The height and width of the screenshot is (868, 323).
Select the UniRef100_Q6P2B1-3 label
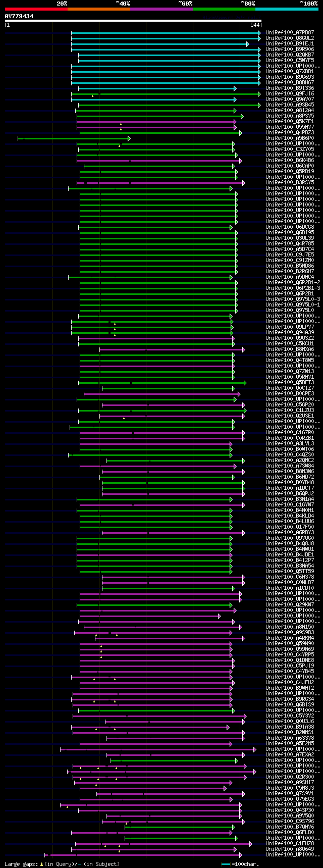[293, 288]
